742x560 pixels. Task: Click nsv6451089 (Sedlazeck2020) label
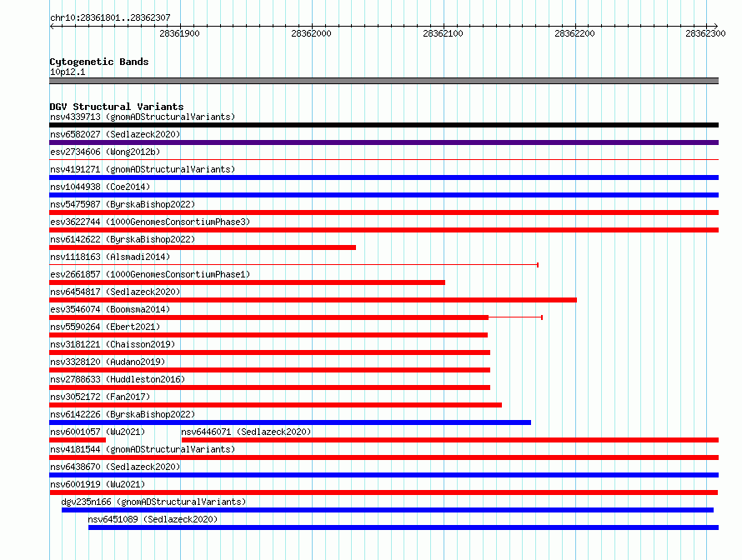[x=153, y=519]
